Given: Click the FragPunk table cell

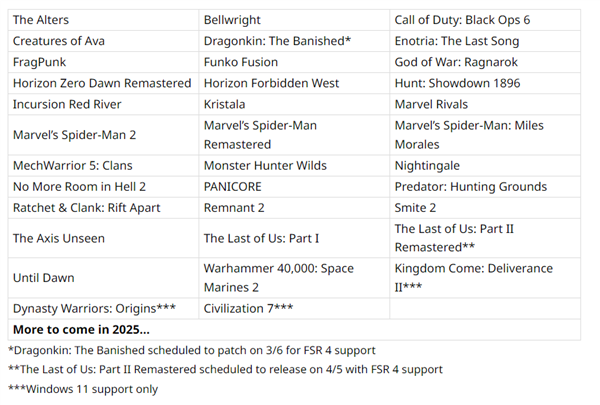Looking at the screenshot, I should click(40, 62).
